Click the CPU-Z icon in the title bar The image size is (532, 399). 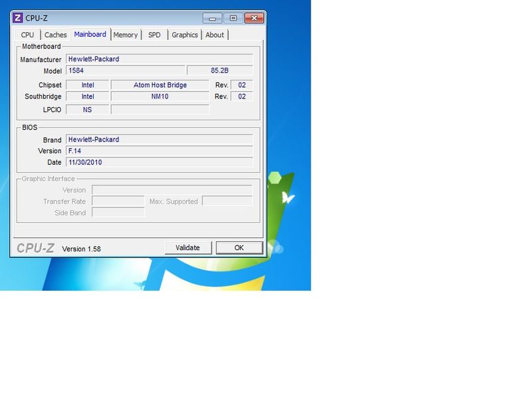coord(18,18)
